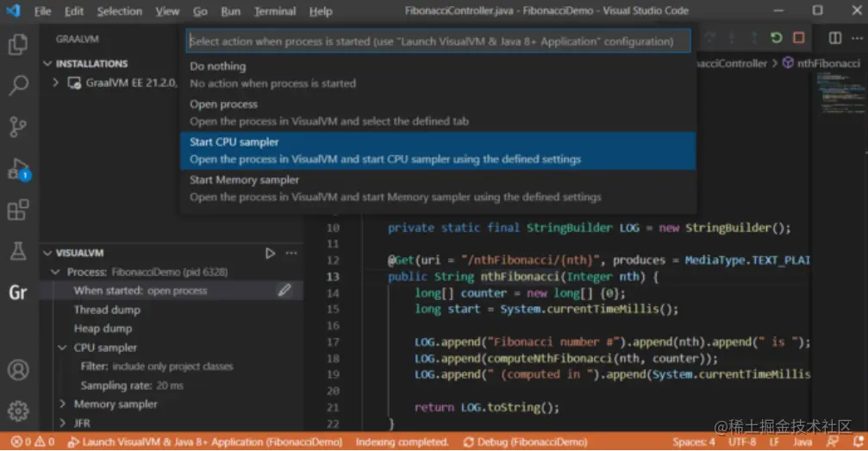Split the editor to the right
This screenshot has height=451, width=868.
click(834, 38)
